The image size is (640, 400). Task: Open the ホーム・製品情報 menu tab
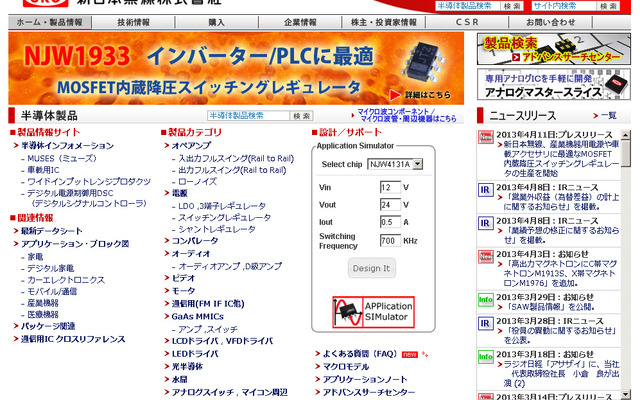click(x=49, y=22)
